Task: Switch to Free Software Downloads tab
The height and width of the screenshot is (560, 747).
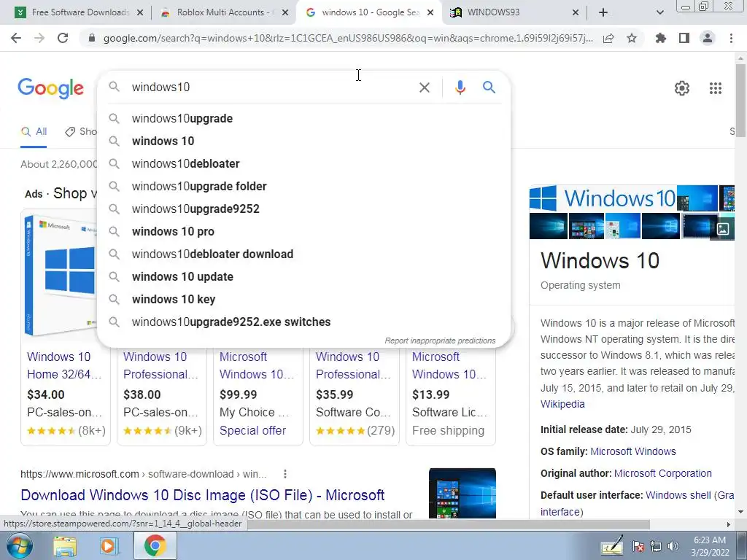Action: point(79,12)
